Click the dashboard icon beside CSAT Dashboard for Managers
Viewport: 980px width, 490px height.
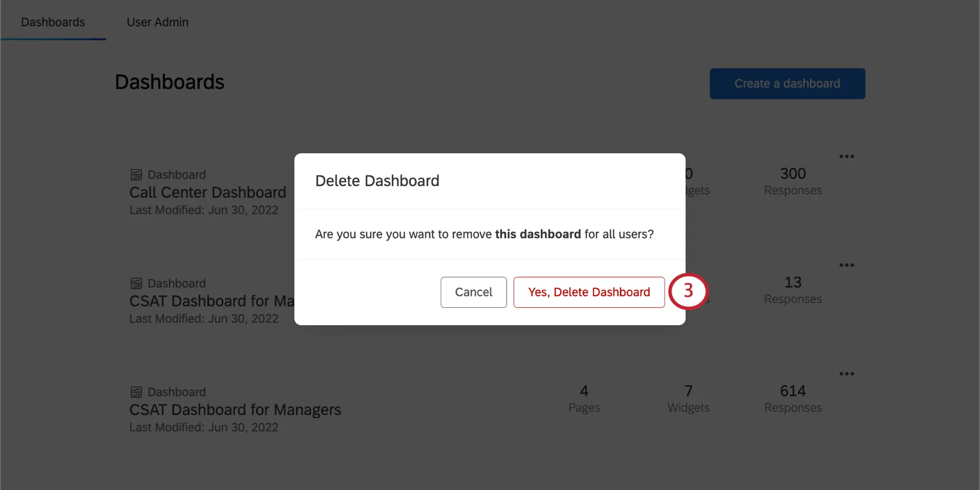click(x=137, y=391)
